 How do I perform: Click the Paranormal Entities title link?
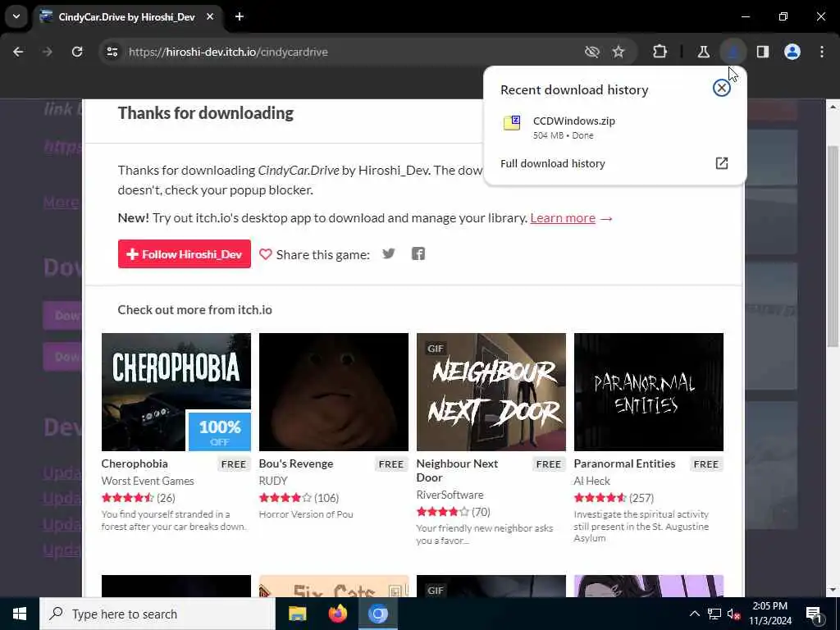(x=624, y=463)
